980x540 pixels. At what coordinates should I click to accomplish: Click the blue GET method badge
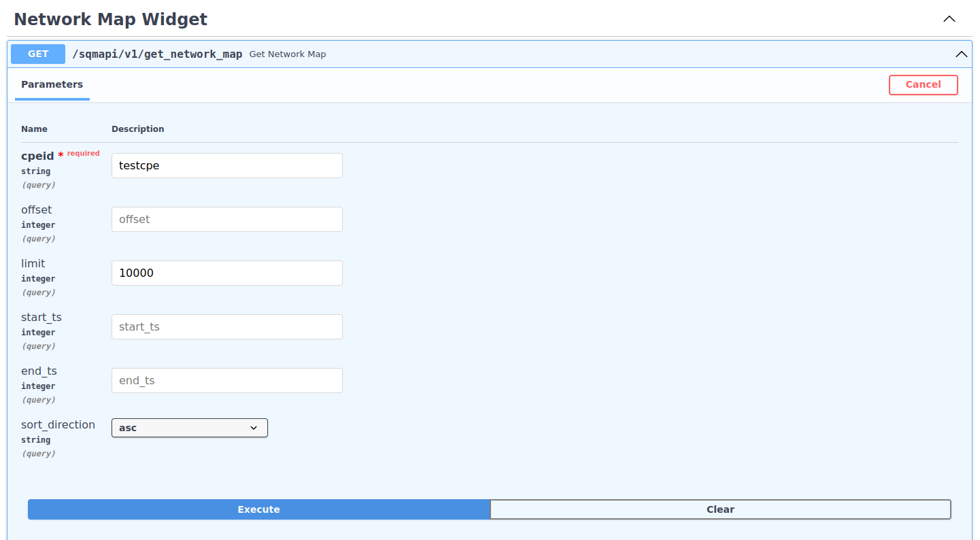pyautogui.click(x=38, y=54)
